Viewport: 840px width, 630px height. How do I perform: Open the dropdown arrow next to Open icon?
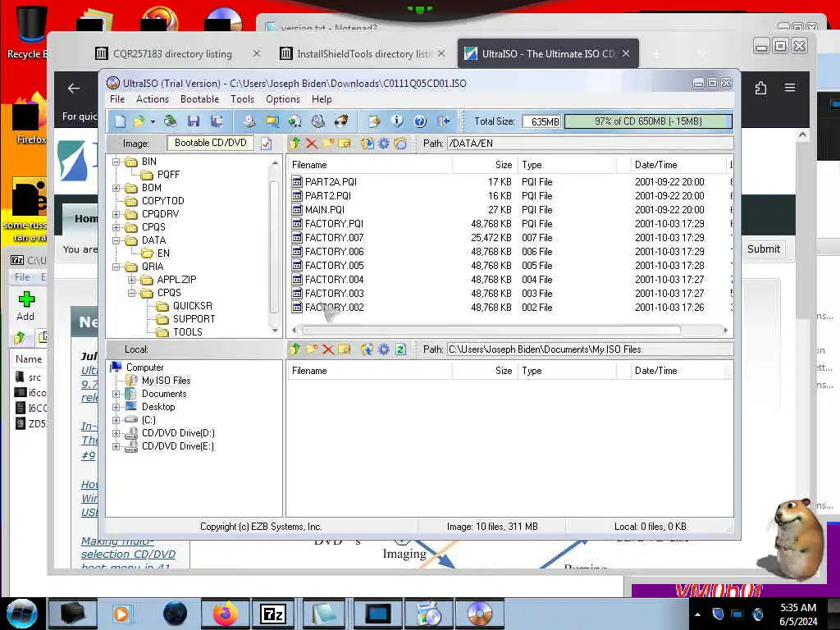pos(153,121)
